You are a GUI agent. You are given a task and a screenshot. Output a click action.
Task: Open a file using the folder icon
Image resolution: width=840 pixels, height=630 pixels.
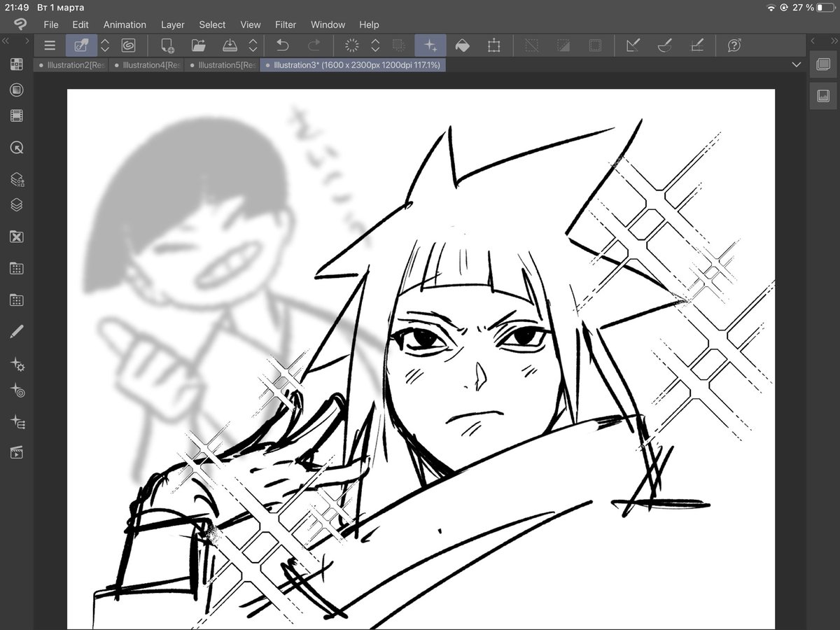(199, 45)
